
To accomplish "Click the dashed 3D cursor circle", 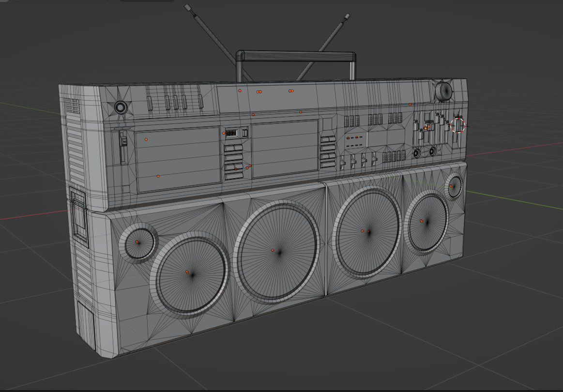I will tap(458, 126).
